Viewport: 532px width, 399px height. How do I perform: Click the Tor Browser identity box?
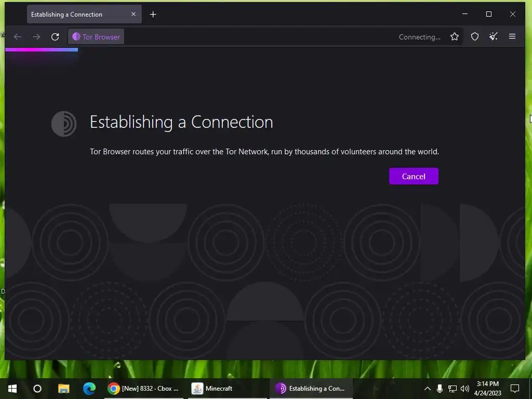coord(96,37)
